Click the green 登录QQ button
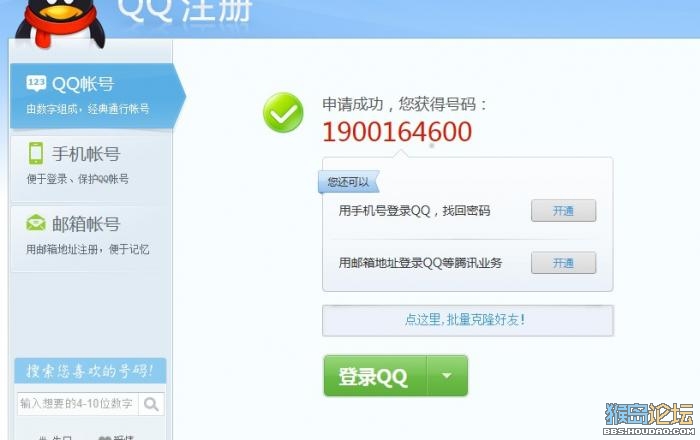Viewport: 700px width, 440px height. (x=375, y=376)
